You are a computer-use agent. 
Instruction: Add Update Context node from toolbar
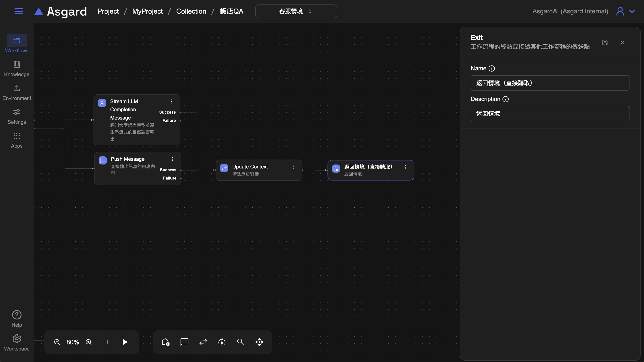(x=203, y=342)
